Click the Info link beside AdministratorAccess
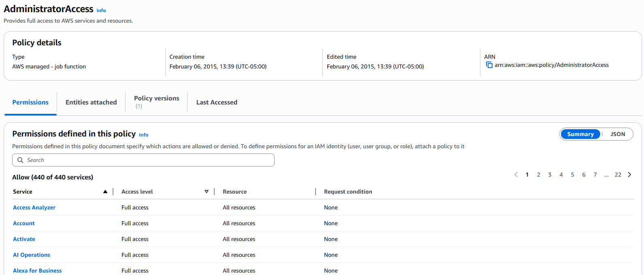The width and height of the screenshot is (644, 275). (101, 11)
